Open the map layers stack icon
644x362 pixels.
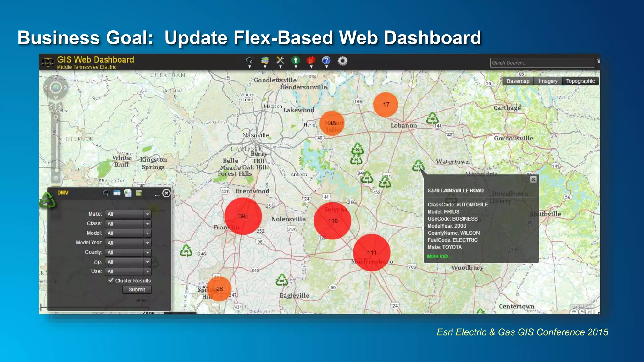[x=265, y=60]
